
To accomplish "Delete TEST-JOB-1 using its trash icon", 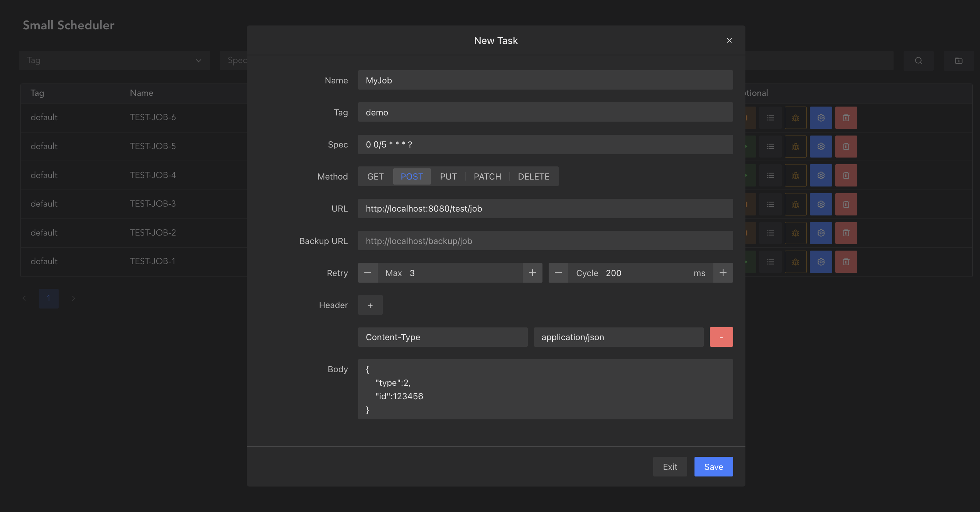I will pos(846,262).
